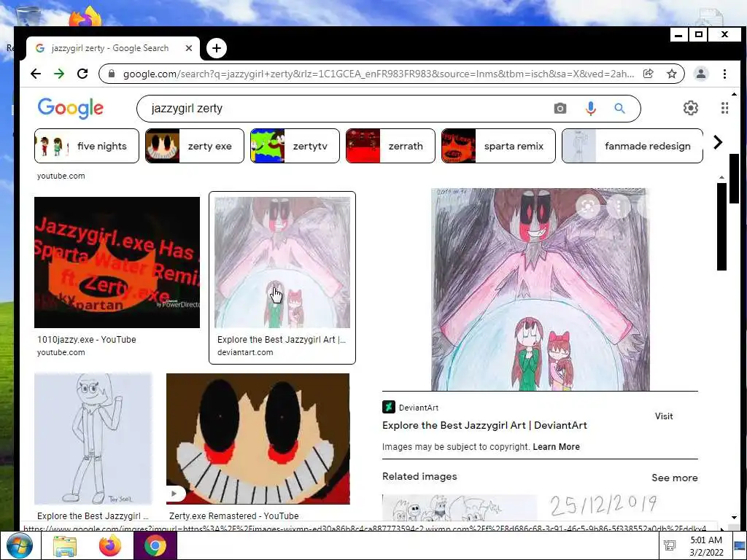
Task: Select the 'zertytv' filter chip
Action: [x=295, y=146]
